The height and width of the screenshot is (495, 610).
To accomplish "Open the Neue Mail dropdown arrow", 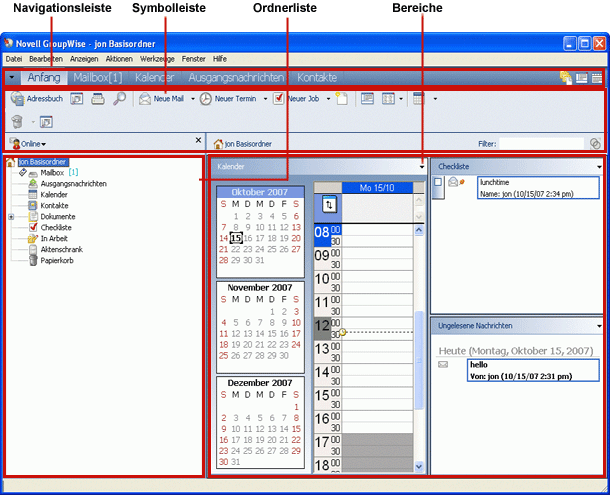I will click(193, 99).
